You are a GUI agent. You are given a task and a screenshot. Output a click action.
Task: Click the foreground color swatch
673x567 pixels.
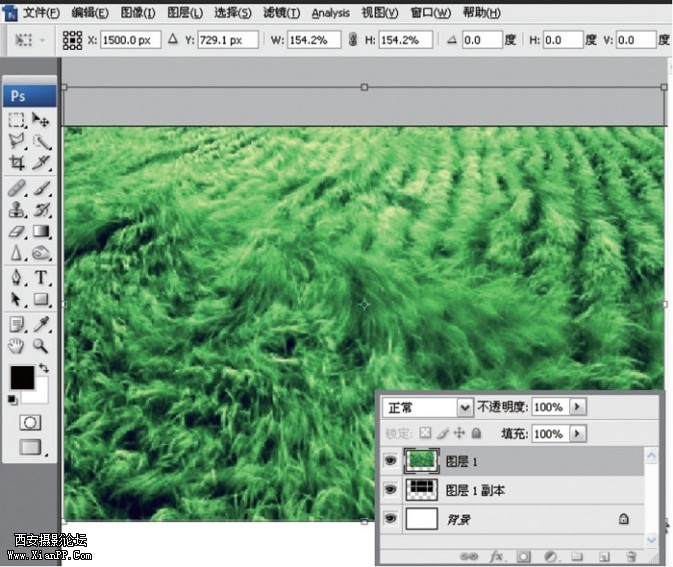pos(22,378)
